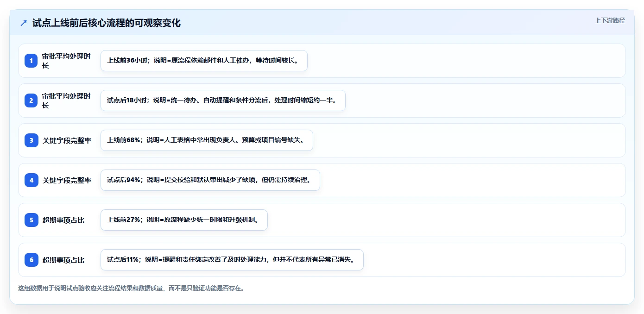Click the number 3 badge
Viewport: 644px width, 314px height.
[x=31, y=140]
